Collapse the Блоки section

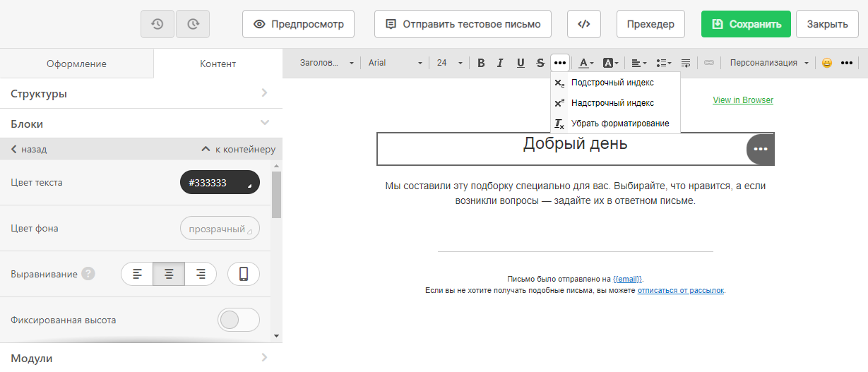tap(141, 124)
